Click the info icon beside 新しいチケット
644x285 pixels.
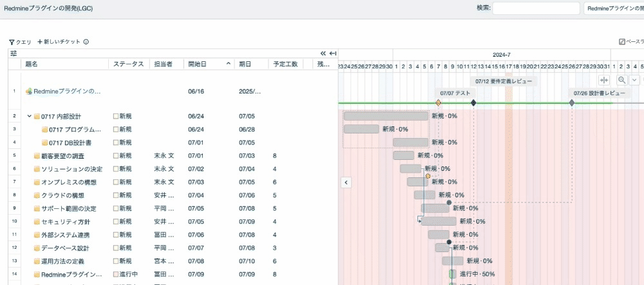pos(86,42)
